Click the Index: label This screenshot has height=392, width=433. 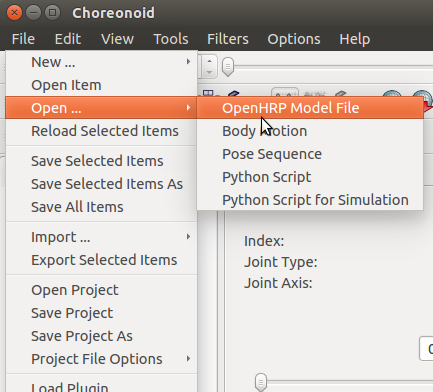264,241
